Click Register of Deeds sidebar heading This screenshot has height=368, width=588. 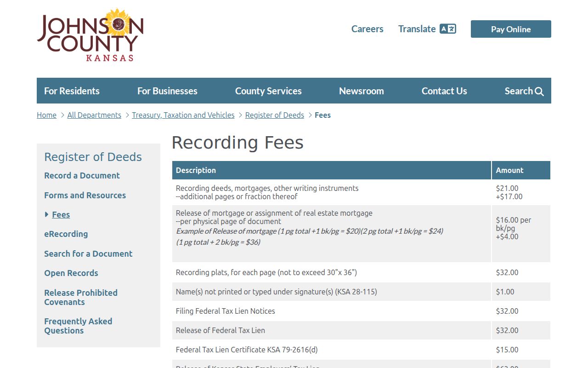pos(93,157)
